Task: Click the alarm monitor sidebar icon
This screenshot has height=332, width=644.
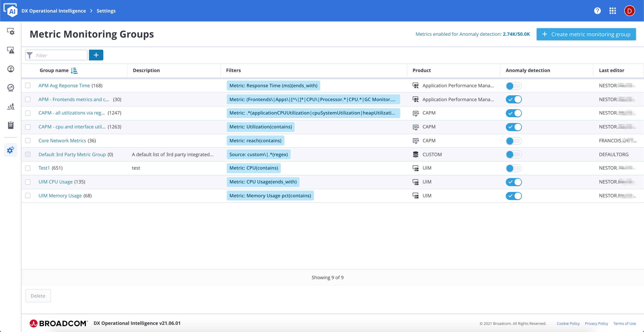Action: pyautogui.click(x=11, y=50)
